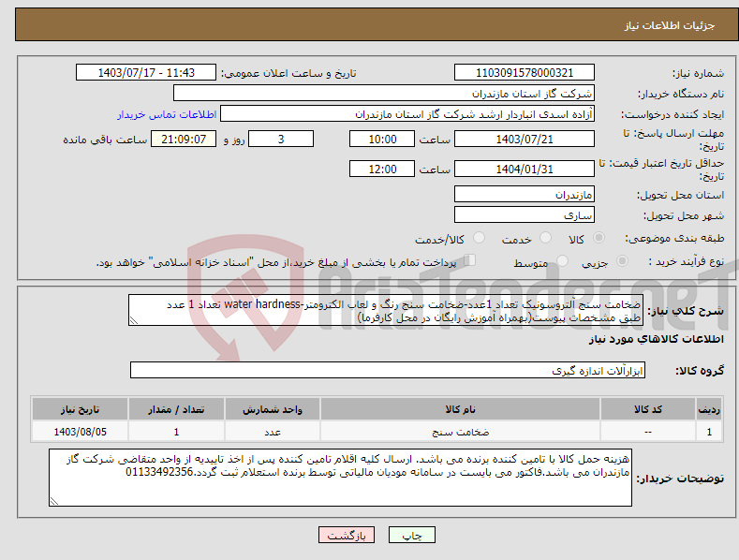Click the طبقه بندی موضوعی label
The image size is (739, 560).
674,239
